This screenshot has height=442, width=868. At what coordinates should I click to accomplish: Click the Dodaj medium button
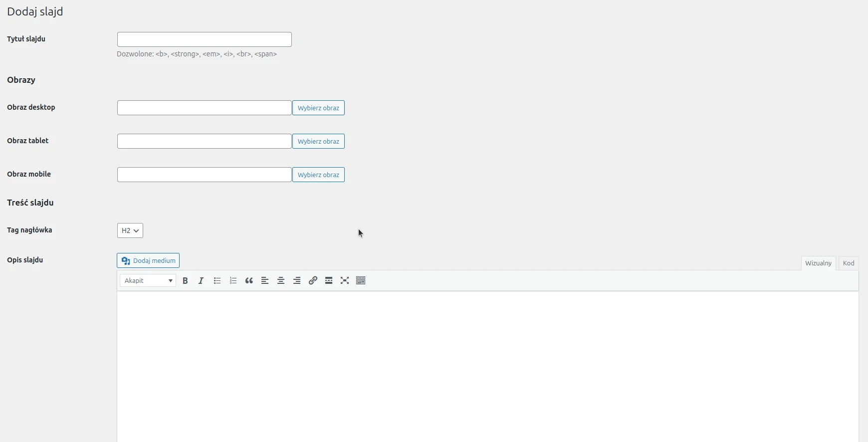pos(148,260)
